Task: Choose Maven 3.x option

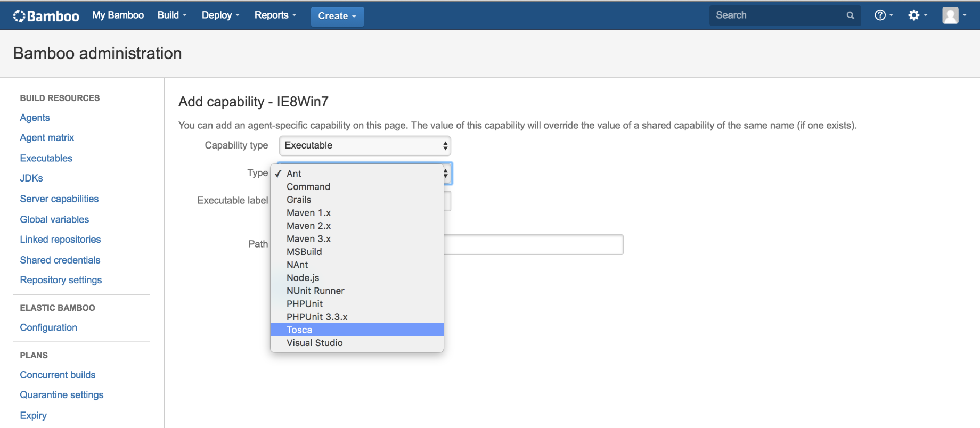Action: click(x=357, y=239)
